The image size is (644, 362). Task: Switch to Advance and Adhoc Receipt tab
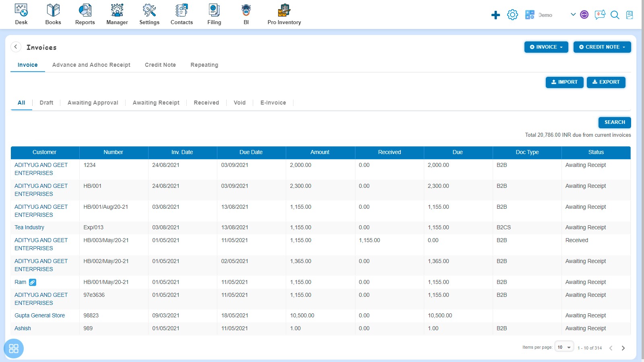(x=91, y=65)
